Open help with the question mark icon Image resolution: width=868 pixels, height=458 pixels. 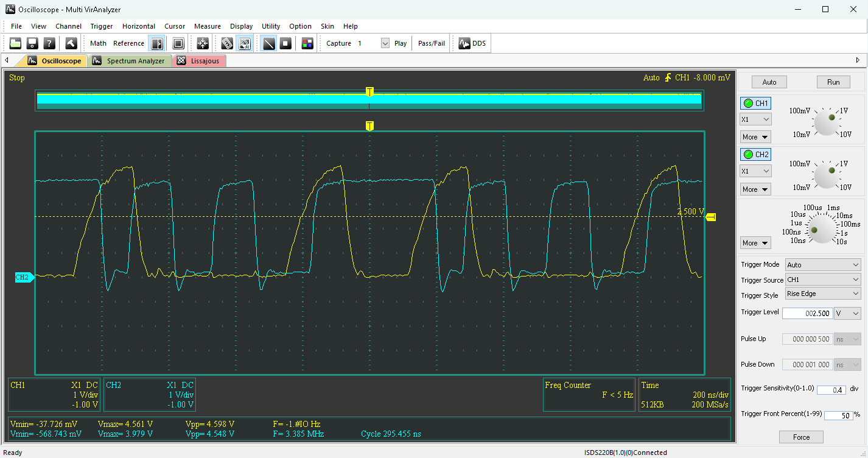(x=50, y=43)
